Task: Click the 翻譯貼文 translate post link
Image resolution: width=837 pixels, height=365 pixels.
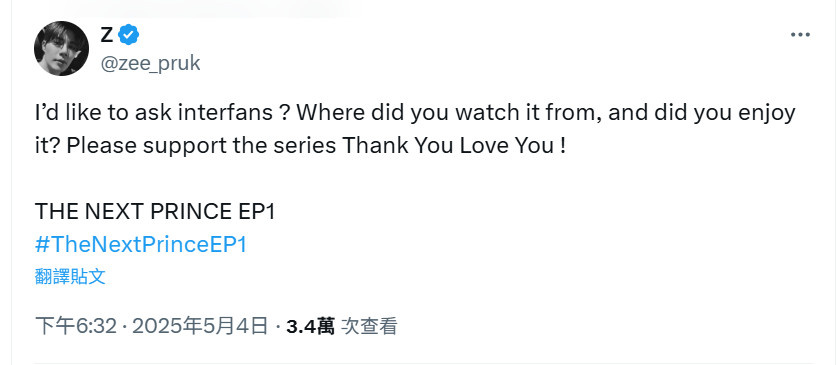Action: [x=70, y=276]
